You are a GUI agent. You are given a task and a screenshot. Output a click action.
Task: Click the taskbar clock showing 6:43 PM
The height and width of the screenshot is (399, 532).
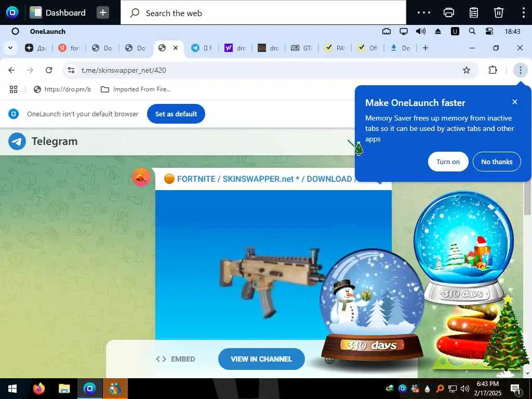tap(487, 389)
